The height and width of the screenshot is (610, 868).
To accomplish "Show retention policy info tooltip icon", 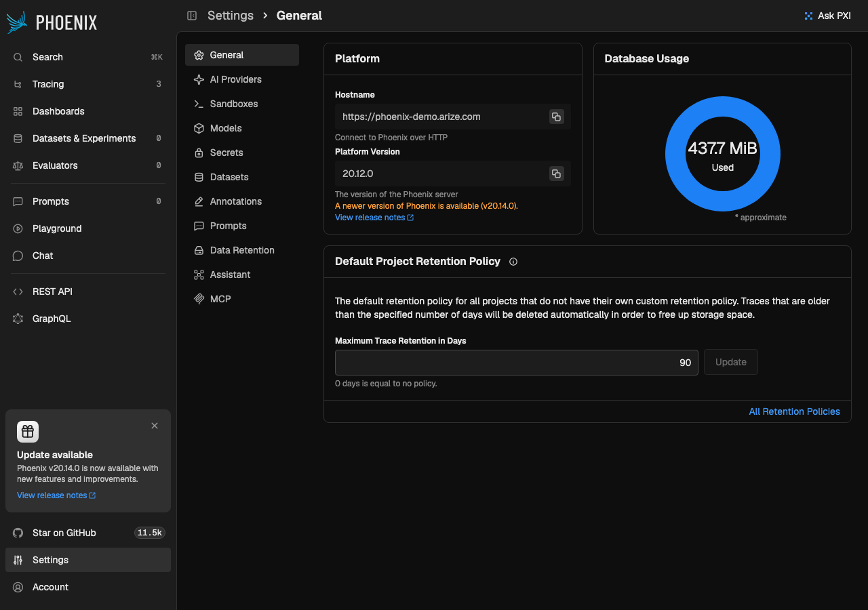I will [x=513, y=262].
